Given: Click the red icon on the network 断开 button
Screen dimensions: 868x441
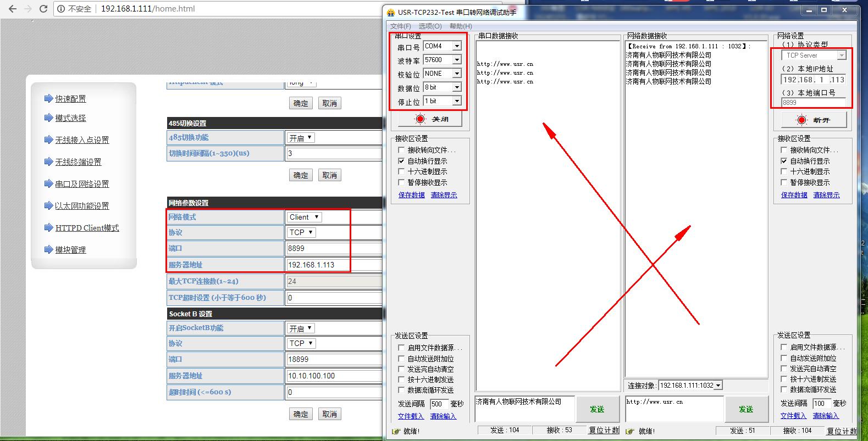Looking at the screenshot, I should coord(801,120).
